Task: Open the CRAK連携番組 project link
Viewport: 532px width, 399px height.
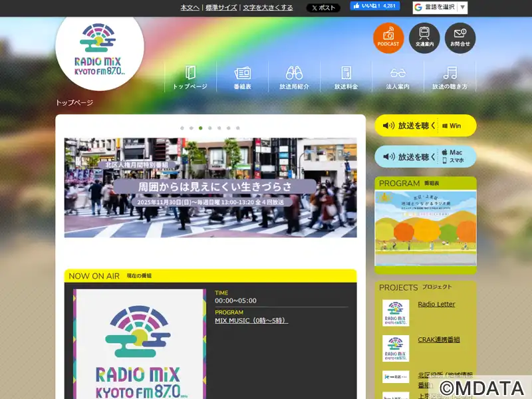Action: [x=439, y=339]
